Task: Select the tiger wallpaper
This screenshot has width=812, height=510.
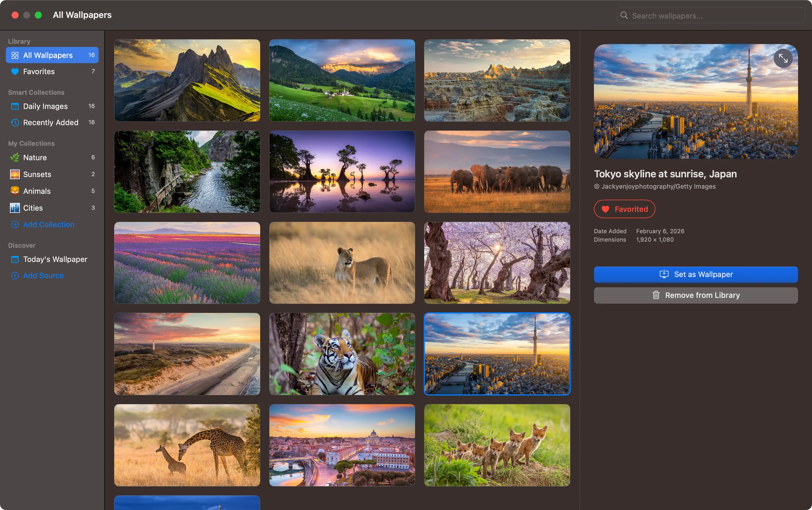Action: coord(342,354)
